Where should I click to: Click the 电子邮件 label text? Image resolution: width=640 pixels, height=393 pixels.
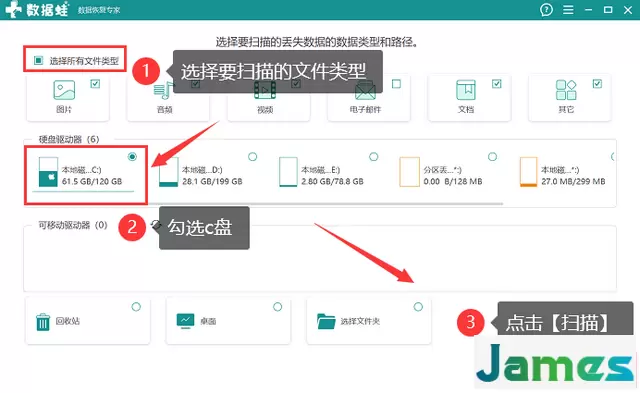(x=365, y=109)
